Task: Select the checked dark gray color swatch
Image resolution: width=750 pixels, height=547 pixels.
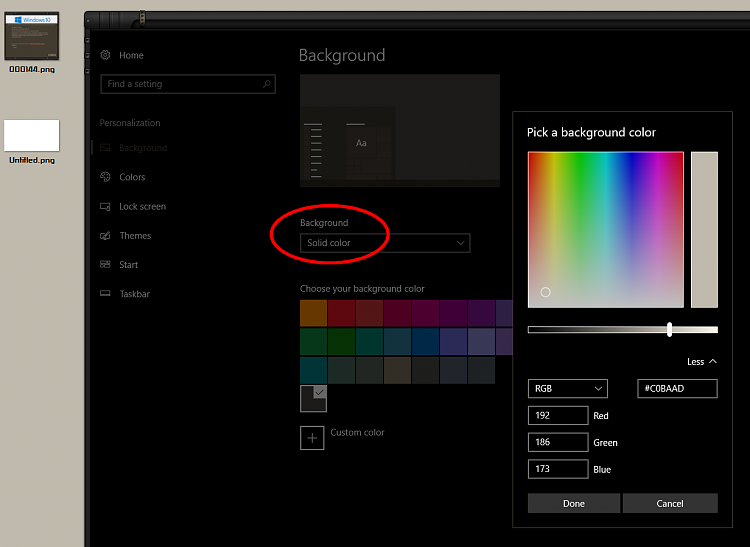Action: point(313,399)
